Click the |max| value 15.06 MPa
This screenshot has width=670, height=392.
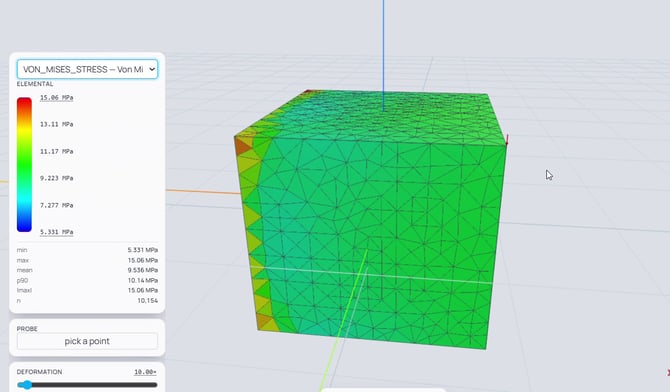(143, 290)
